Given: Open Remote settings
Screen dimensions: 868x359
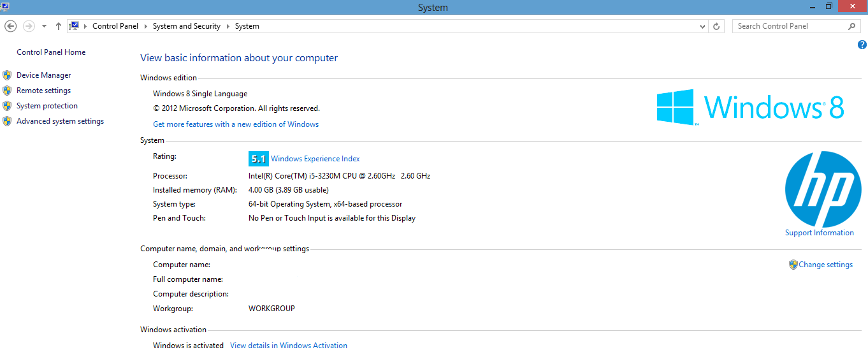Looking at the screenshot, I should coord(43,91).
